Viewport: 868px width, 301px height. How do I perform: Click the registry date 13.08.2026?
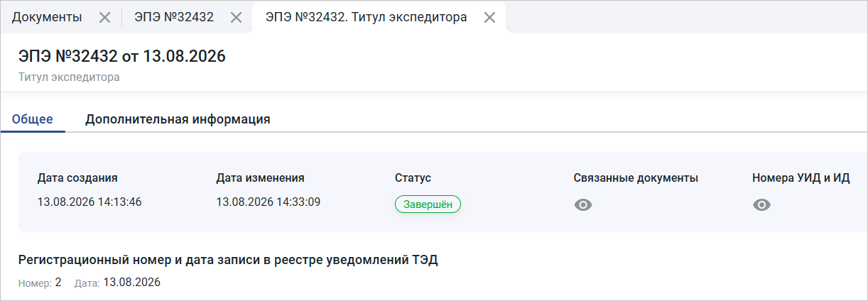click(x=132, y=283)
